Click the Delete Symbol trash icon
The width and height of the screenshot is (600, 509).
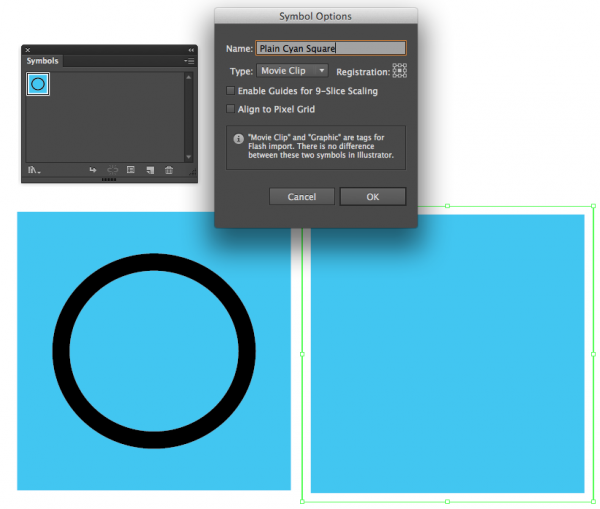coord(169,170)
